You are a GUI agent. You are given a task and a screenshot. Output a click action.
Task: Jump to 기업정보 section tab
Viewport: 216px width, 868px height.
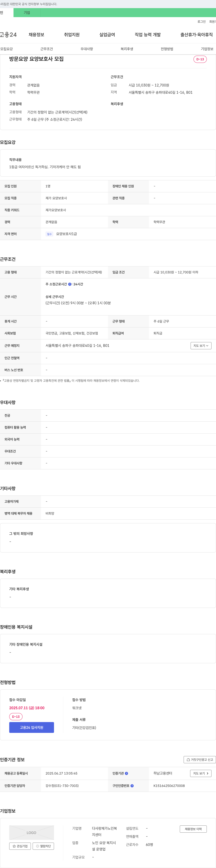coord(207,49)
